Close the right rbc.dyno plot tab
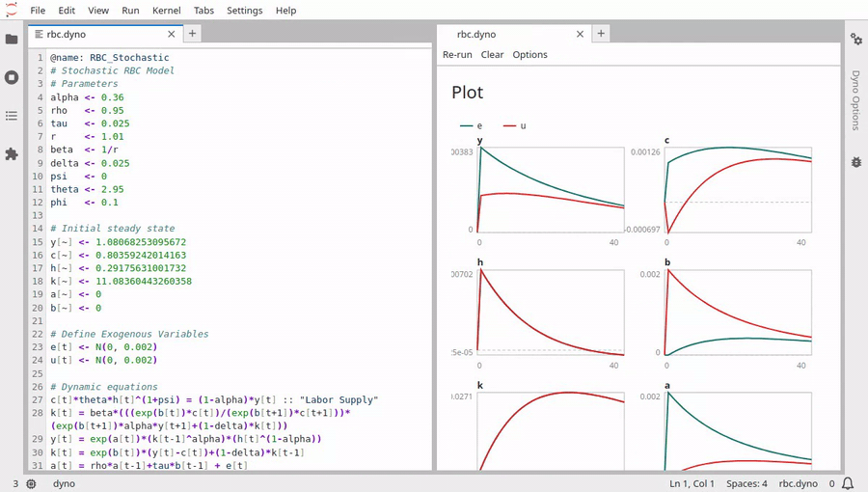 point(580,35)
